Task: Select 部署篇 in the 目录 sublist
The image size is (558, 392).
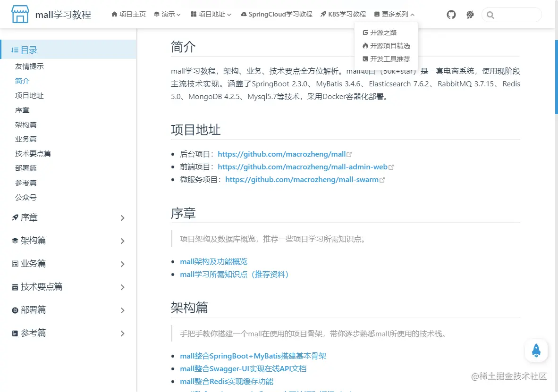Action: pyautogui.click(x=25, y=168)
